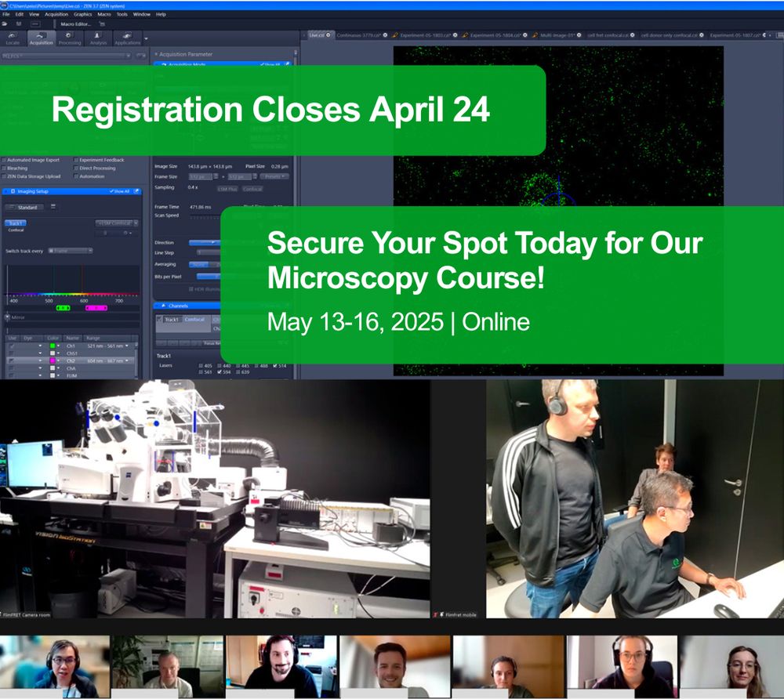Toggle the Use checkbox for Ch1
Image resolution: width=784 pixels, height=699 pixels.
pos(12,346)
